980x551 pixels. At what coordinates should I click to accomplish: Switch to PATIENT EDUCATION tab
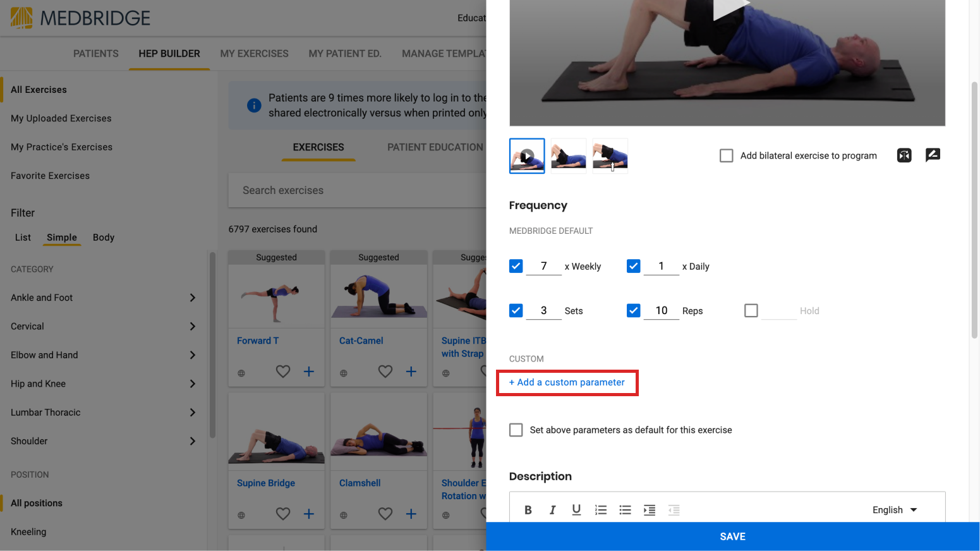435,147
